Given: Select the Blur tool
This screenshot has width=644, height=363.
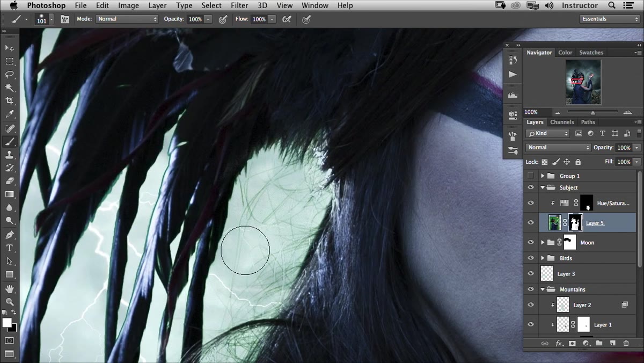Looking at the screenshot, I should point(10,207).
